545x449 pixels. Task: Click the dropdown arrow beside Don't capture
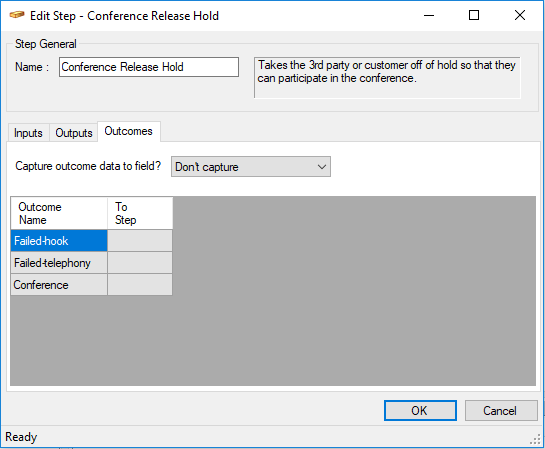pyautogui.click(x=322, y=167)
